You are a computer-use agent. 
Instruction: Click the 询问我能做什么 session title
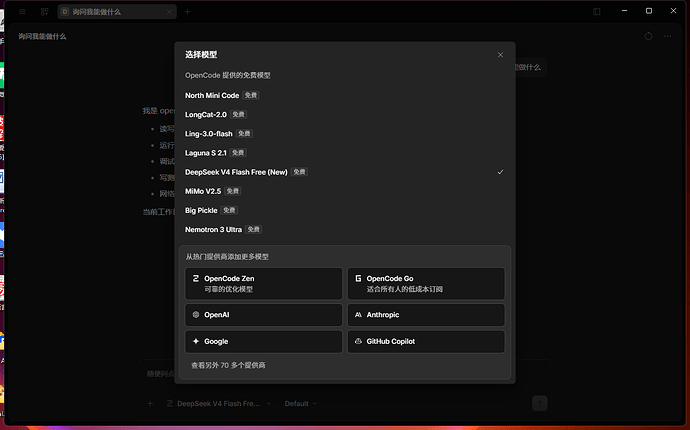(x=42, y=37)
